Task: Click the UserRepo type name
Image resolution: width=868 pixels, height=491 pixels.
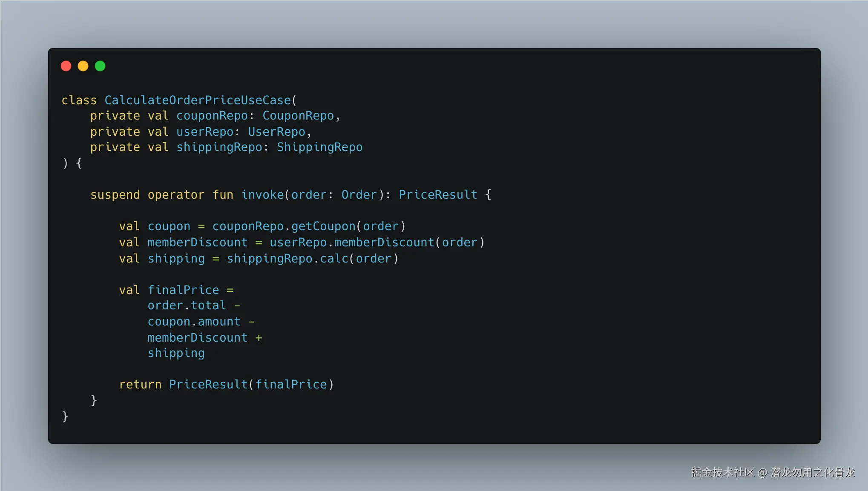Action: tap(277, 132)
